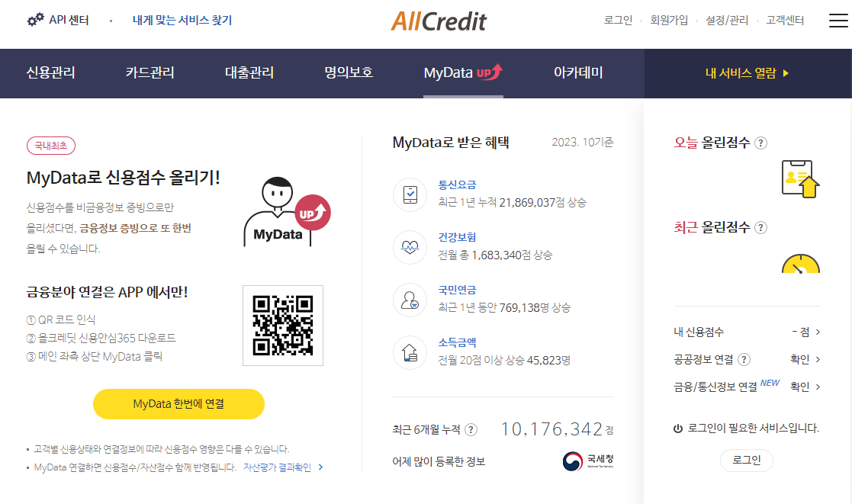Click NEW badge by 금융/통신정보 연결

pyautogui.click(x=770, y=383)
